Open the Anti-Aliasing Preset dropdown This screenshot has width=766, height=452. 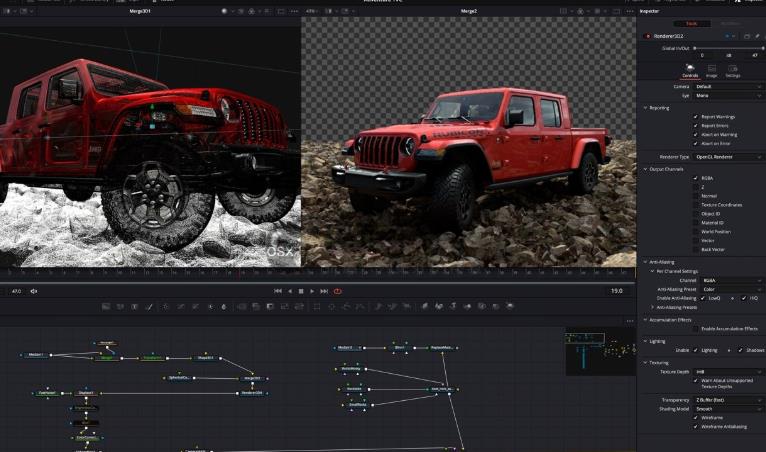[731, 289]
